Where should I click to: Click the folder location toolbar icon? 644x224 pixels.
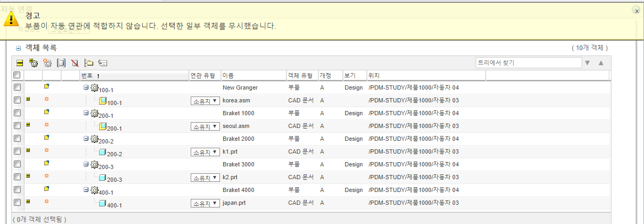point(89,63)
